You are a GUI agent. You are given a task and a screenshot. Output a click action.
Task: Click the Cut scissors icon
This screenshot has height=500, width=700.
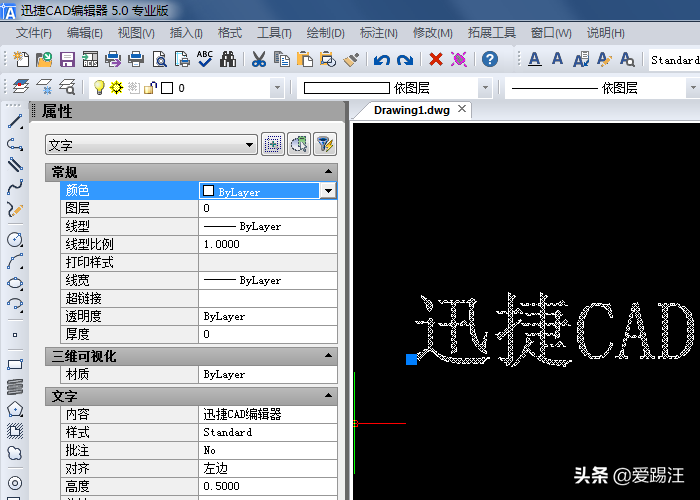pos(258,60)
